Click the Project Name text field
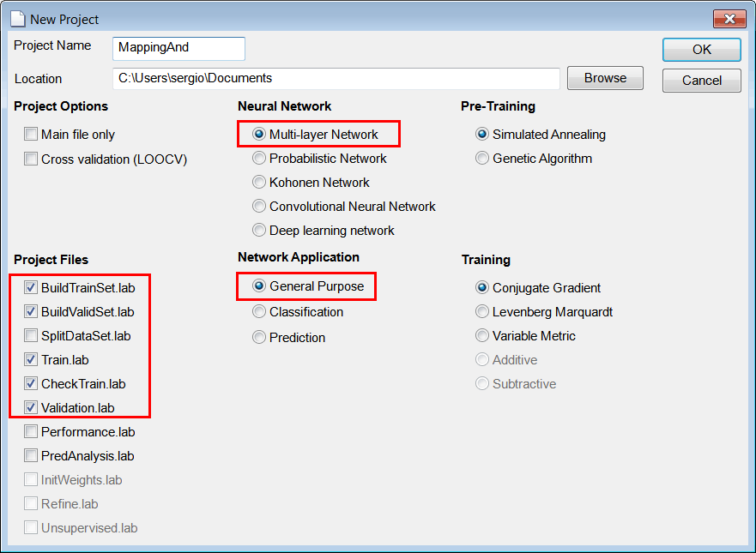The height and width of the screenshot is (553, 756). (178, 48)
